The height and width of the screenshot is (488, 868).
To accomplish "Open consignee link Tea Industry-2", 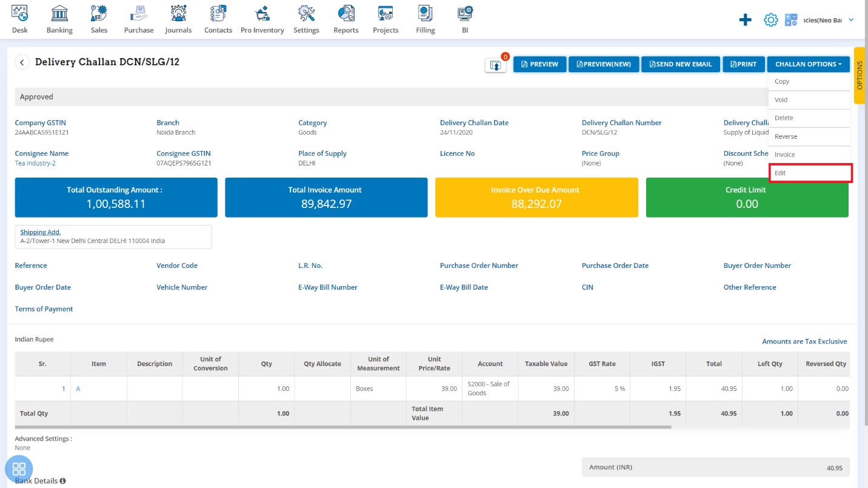I will coord(35,164).
